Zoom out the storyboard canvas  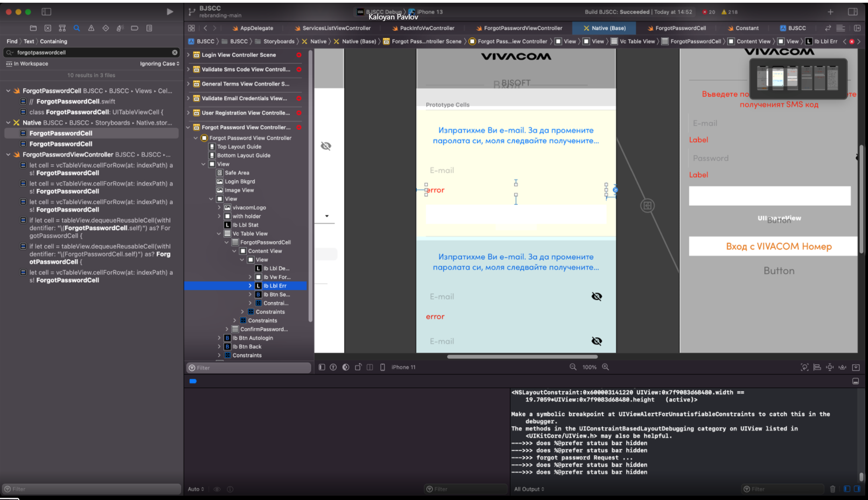[573, 367]
